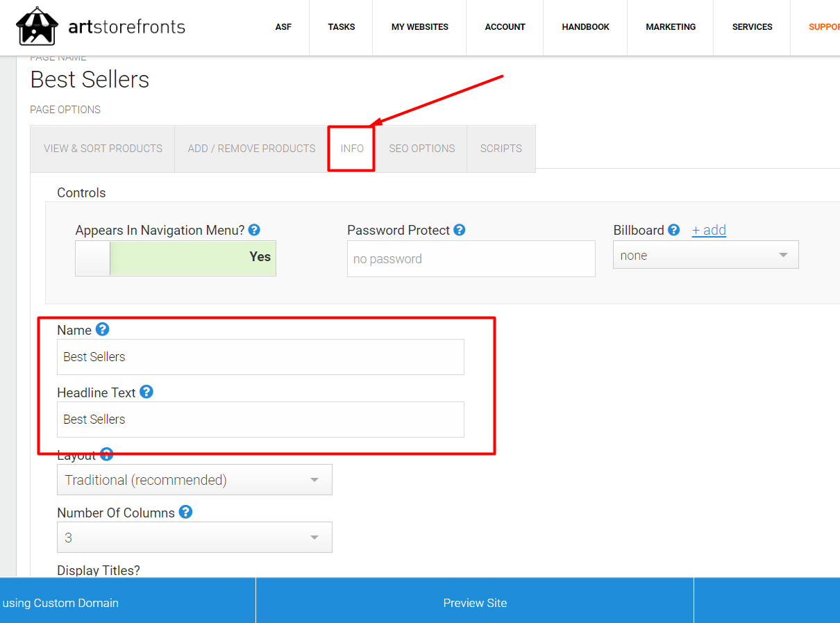Open the Headline Text help tooltip
Screen dimensions: 840x623
[146, 392]
